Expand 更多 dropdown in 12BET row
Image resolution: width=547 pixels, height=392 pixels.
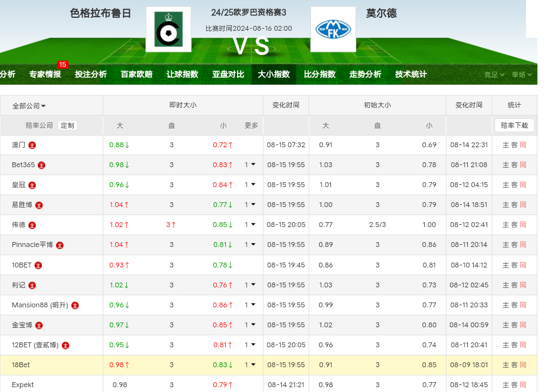[250, 345]
